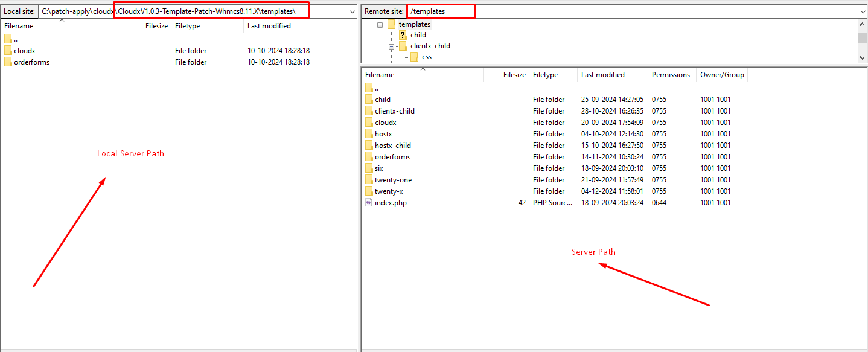Go to parent directory in remote file list

pyautogui.click(x=375, y=88)
